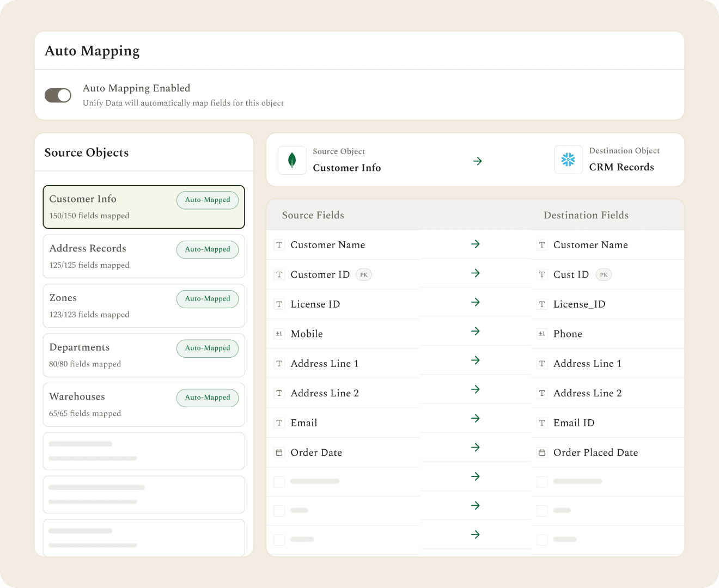Screen dimensions: 719x588
Task: Click the calendar type icon beside Order Date
Action: 279,452
